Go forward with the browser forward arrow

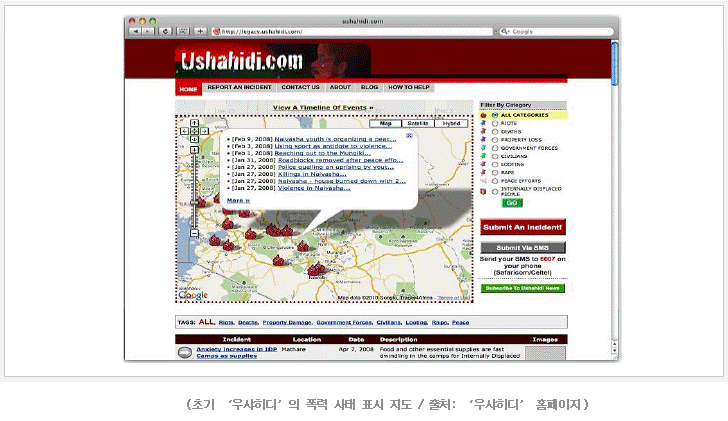(x=148, y=32)
